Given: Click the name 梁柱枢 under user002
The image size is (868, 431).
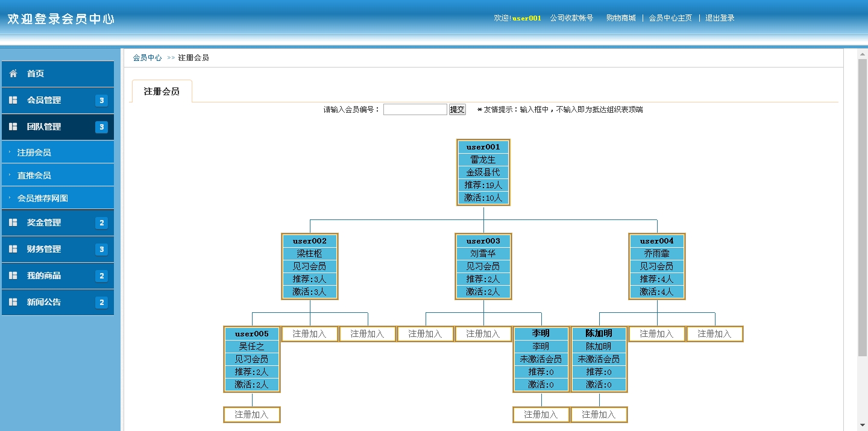Looking at the screenshot, I should (x=310, y=254).
